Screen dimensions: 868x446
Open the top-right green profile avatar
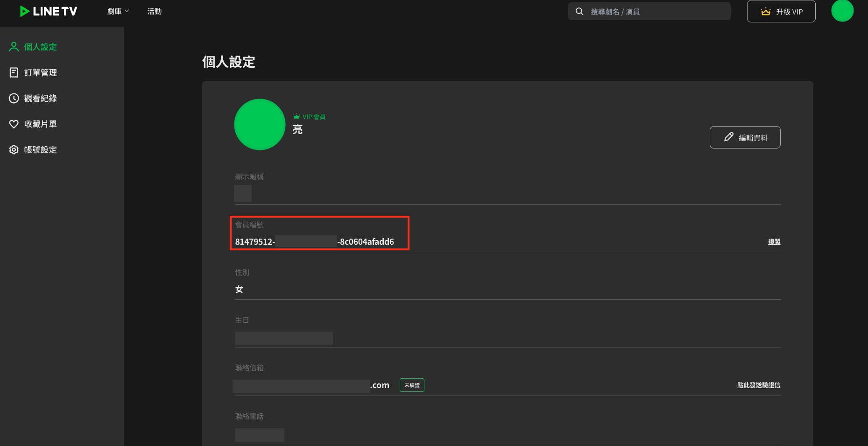(842, 11)
